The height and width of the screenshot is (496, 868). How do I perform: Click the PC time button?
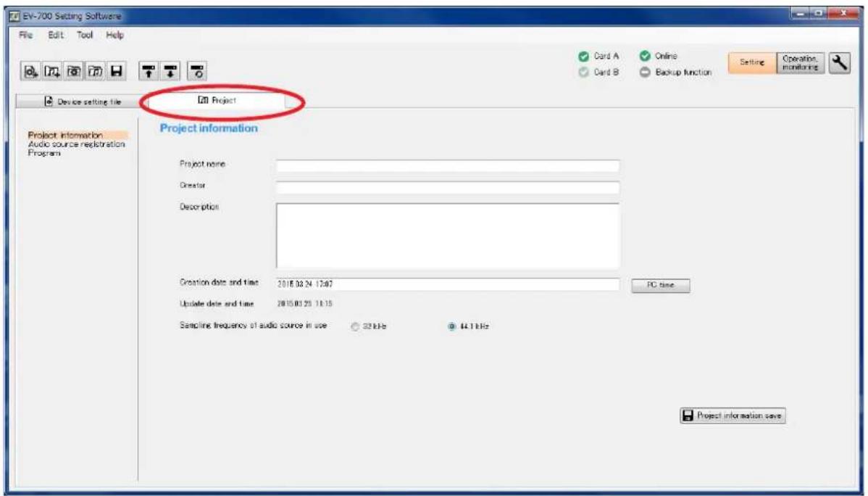click(x=660, y=285)
